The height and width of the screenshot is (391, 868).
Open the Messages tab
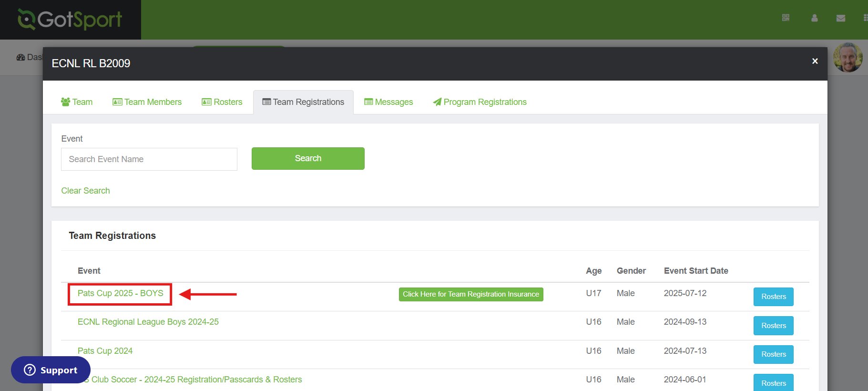[388, 102]
